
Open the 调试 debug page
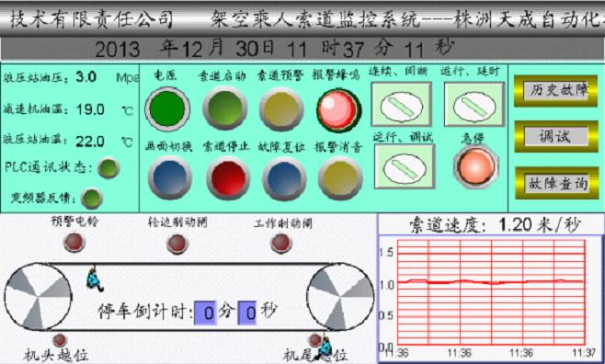(x=556, y=136)
